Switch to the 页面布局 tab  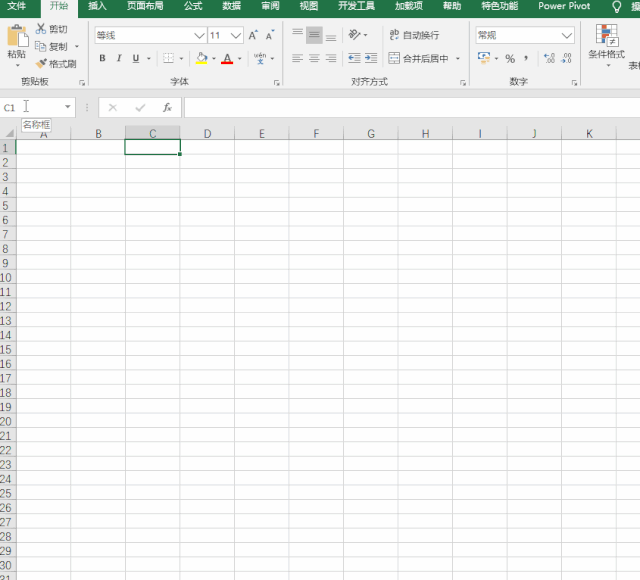coord(145,6)
